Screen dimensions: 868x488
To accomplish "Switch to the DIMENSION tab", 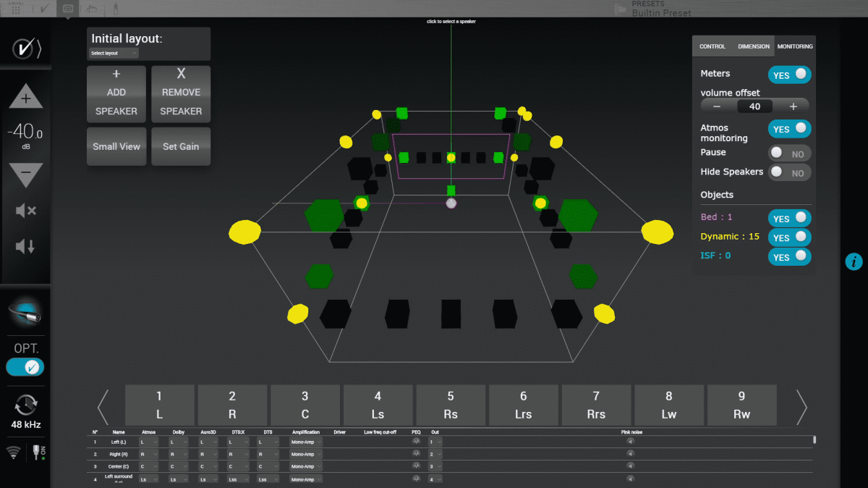I will pos(754,46).
